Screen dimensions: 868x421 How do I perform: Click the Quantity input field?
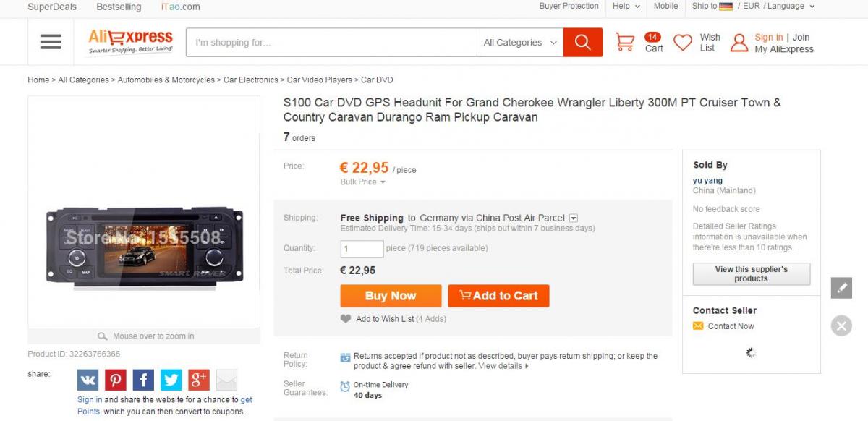coord(362,249)
